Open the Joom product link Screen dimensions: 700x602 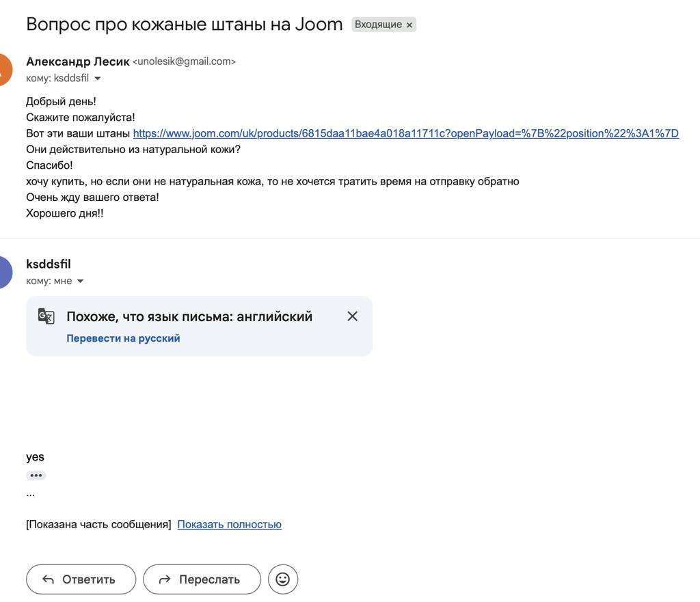coord(405,133)
